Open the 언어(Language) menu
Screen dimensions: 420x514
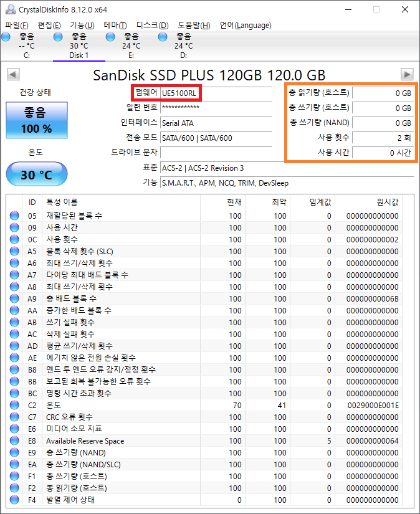pos(246,26)
